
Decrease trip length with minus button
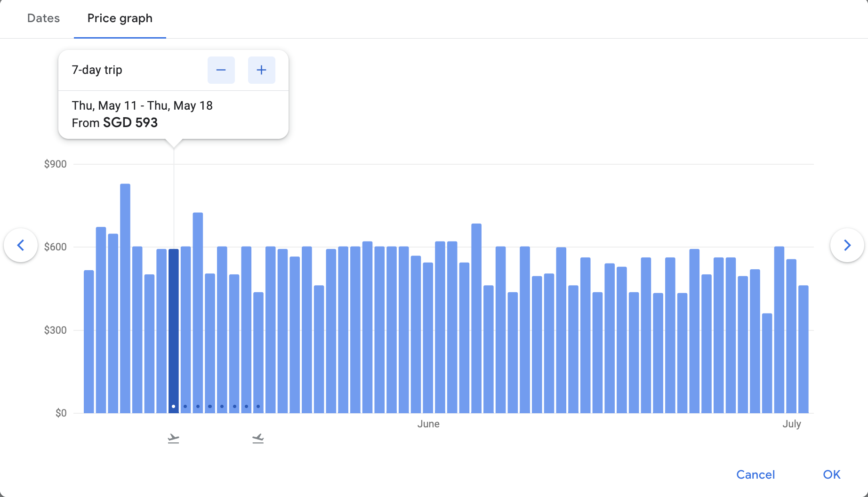pyautogui.click(x=221, y=70)
